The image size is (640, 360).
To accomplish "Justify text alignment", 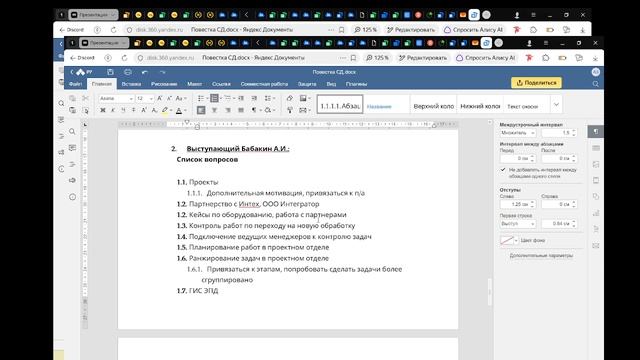I will tap(241, 110).
